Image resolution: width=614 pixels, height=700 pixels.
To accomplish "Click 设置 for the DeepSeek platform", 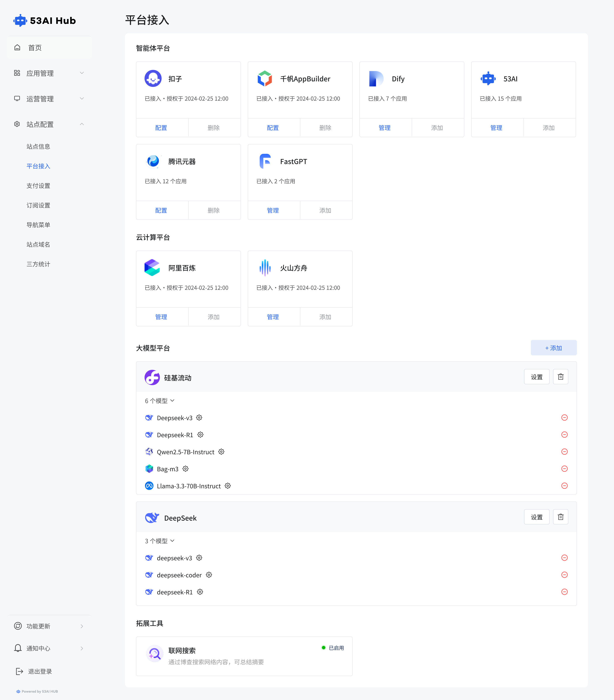I will (x=537, y=517).
